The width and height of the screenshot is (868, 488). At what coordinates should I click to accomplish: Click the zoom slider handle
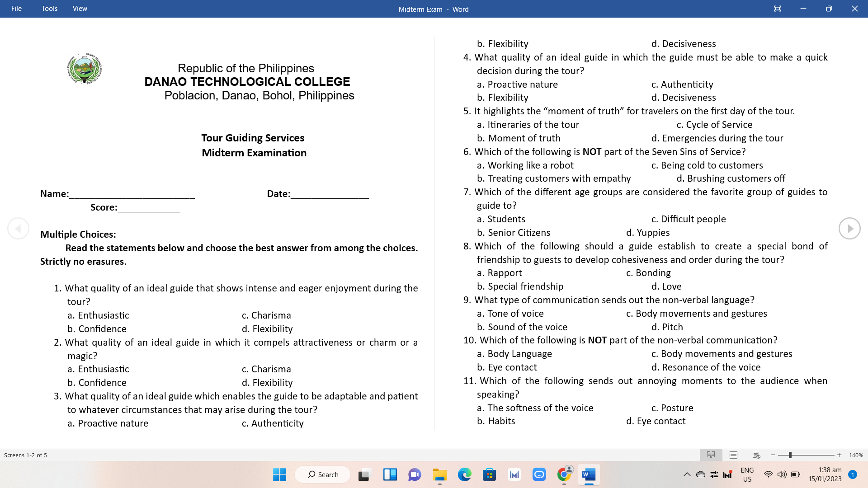(x=790, y=455)
